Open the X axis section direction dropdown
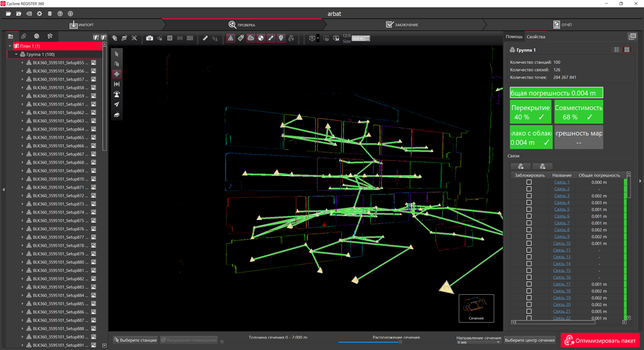 (478, 342)
